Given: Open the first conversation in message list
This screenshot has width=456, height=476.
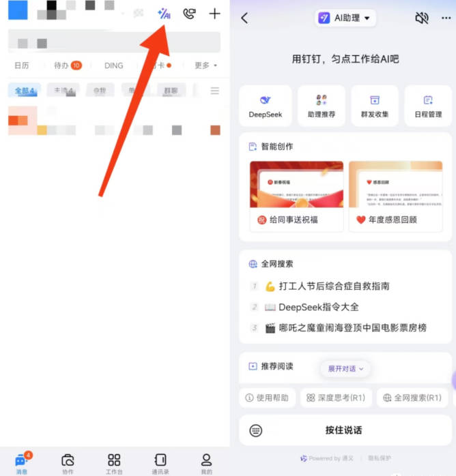Looking at the screenshot, I should [115, 120].
